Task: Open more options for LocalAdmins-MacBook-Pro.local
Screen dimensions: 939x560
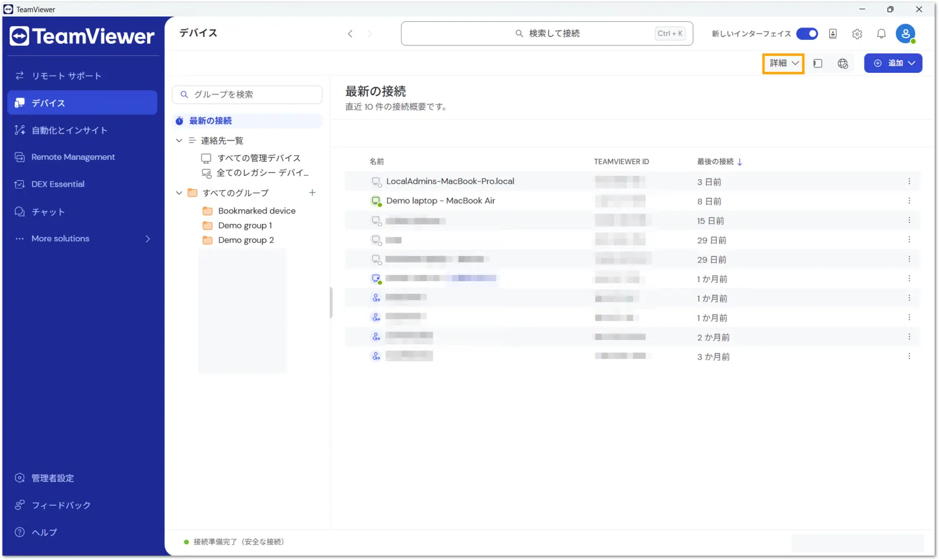Action: tap(909, 181)
